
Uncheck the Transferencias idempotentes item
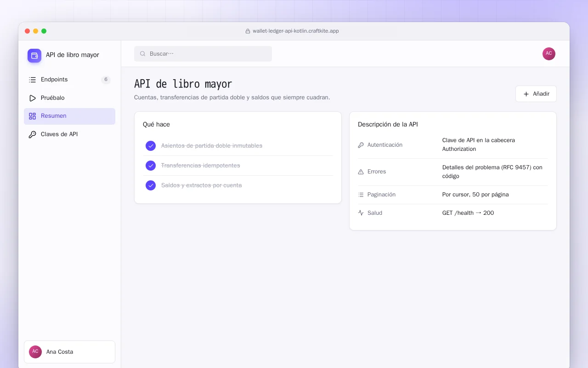coord(151,166)
